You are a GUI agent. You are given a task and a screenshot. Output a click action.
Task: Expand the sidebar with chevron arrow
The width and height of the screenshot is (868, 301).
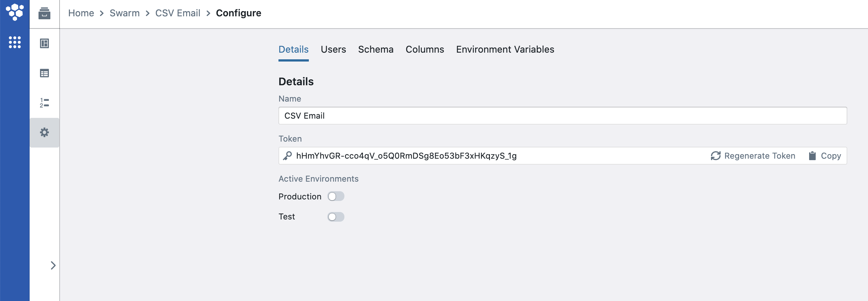[53, 265]
